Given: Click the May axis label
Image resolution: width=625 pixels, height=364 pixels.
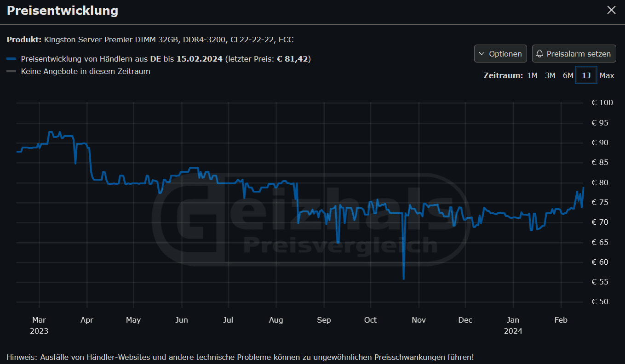Looking at the screenshot, I should (133, 320).
